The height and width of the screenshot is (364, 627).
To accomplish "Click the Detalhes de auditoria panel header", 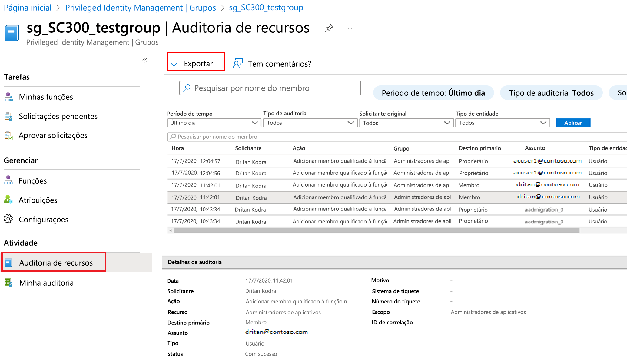I will [x=394, y=262].
